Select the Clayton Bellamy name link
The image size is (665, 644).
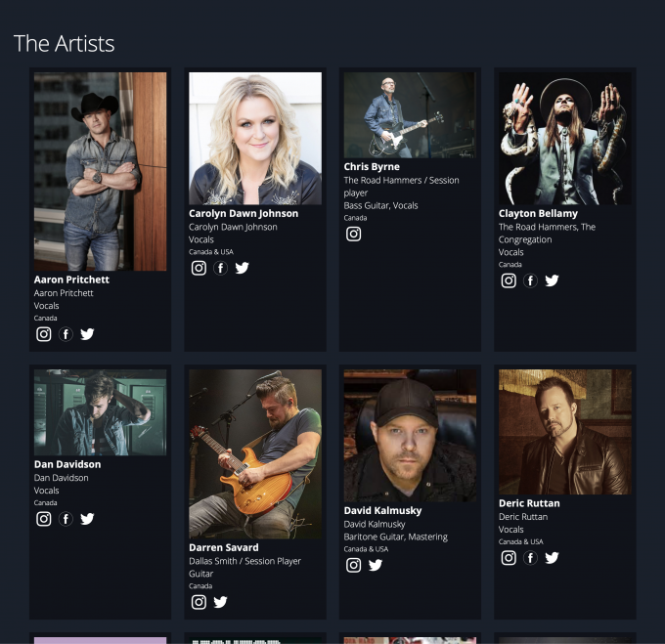pyautogui.click(x=538, y=213)
